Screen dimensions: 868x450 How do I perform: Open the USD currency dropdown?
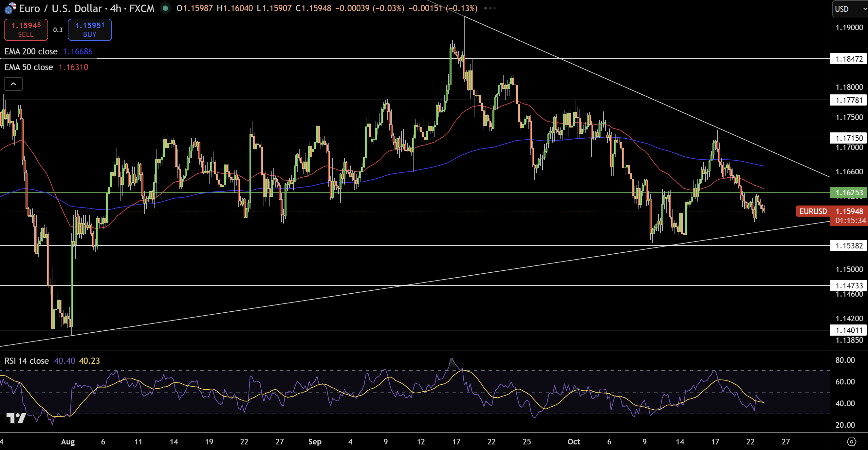tap(849, 9)
